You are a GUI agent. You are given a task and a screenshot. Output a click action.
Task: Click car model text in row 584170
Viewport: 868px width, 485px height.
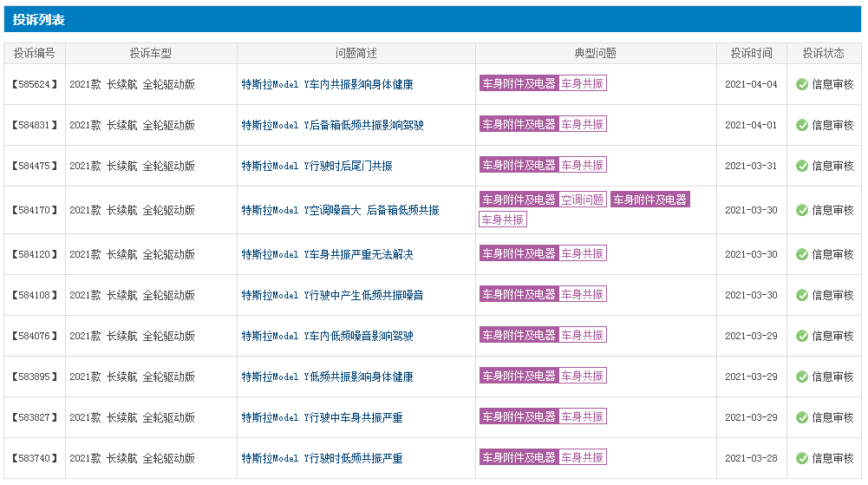tap(133, 210)
